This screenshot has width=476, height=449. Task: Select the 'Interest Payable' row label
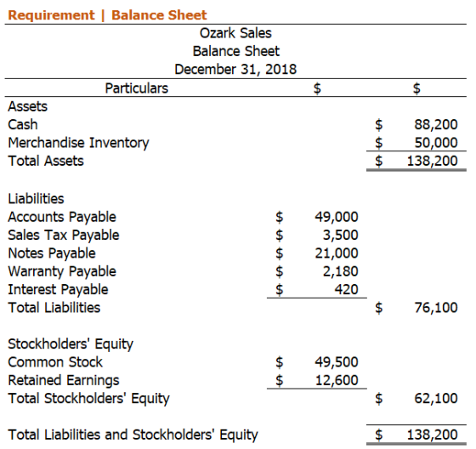(x=58, y=289)
